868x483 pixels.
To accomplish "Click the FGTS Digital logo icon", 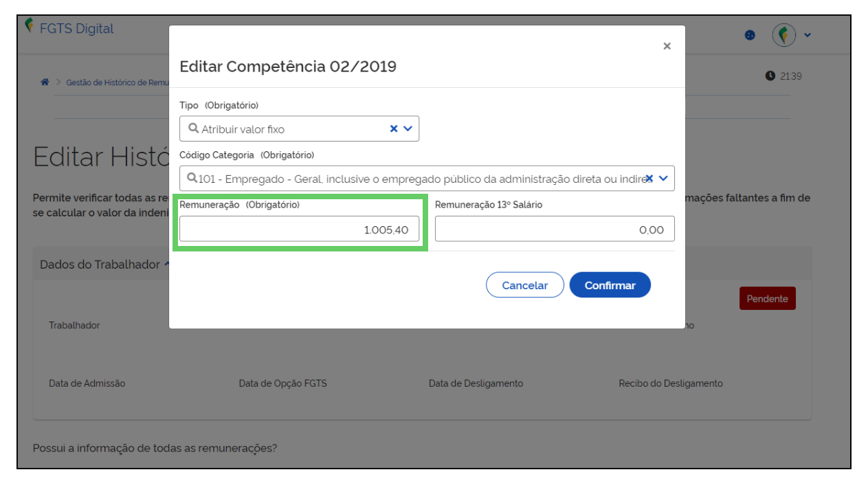I will 29,27.
